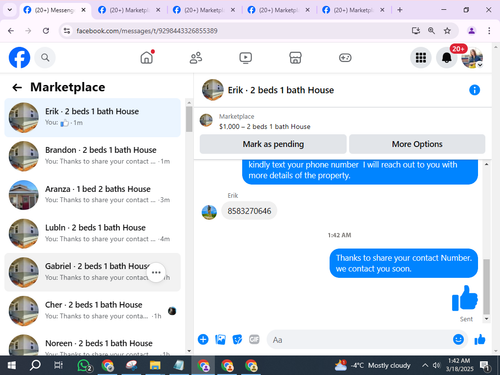Click conversation scroll down arrow

tap(486, 319)
